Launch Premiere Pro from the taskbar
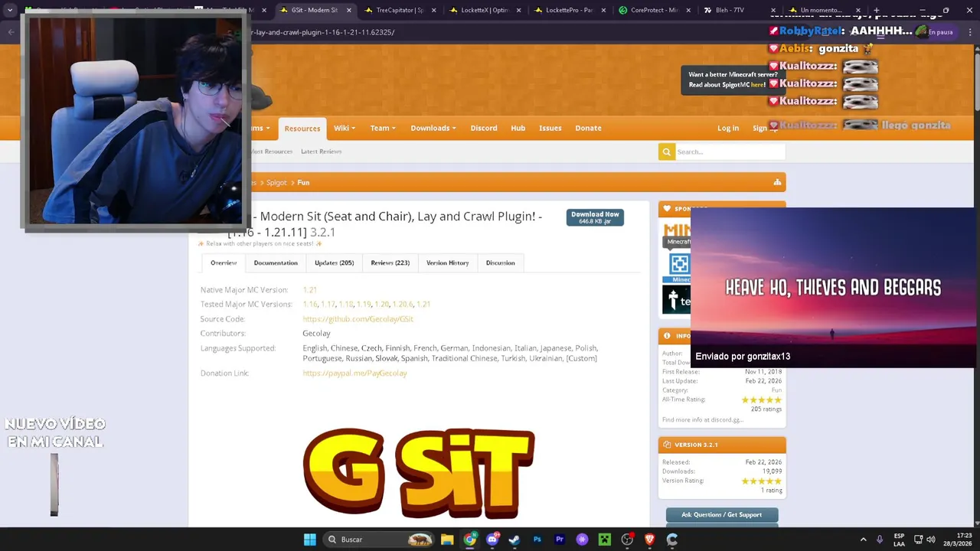Screen dimensions: 980x551 coord(560,540)
